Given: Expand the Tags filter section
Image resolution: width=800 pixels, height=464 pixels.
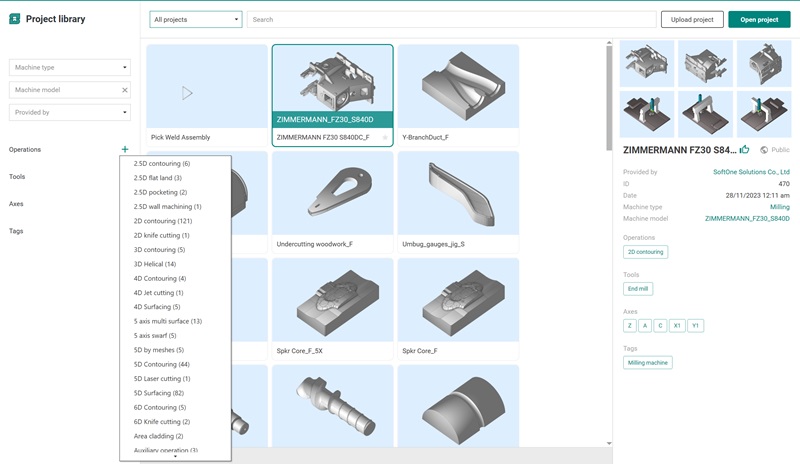Looking at the screenshot, I should click(16, 231).
